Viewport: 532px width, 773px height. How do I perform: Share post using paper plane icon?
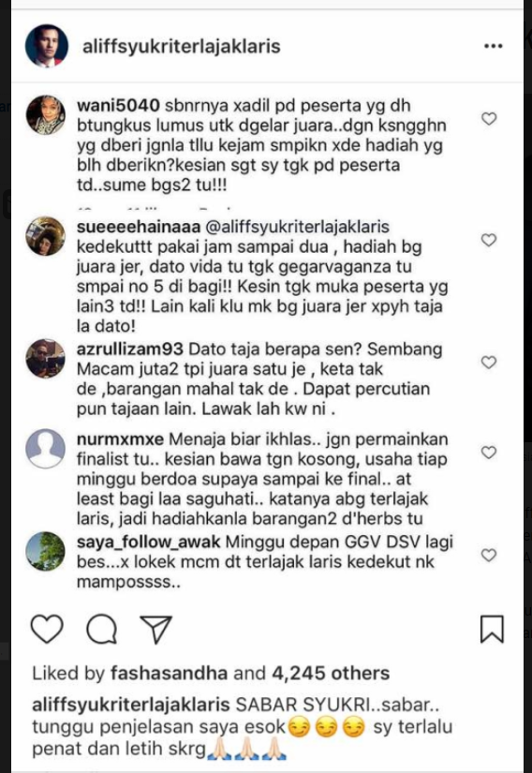click(x=156, y=630)
